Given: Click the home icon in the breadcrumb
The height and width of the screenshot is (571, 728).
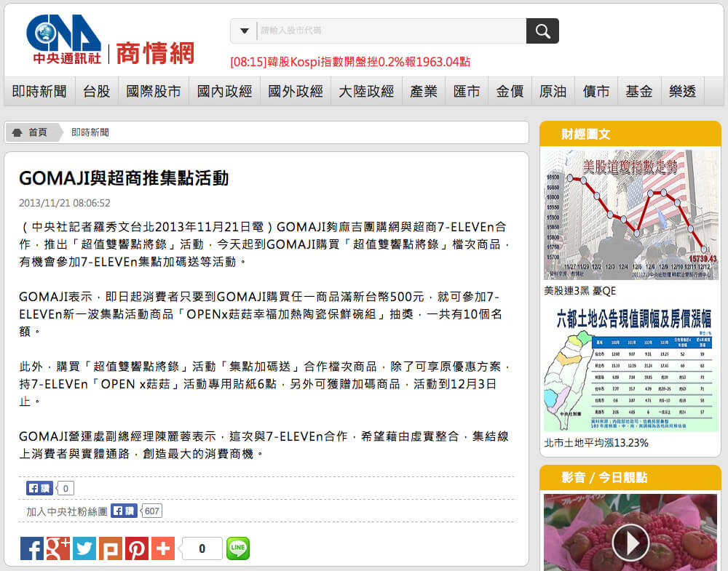Looking at the screenshot, I should [17, 132].
